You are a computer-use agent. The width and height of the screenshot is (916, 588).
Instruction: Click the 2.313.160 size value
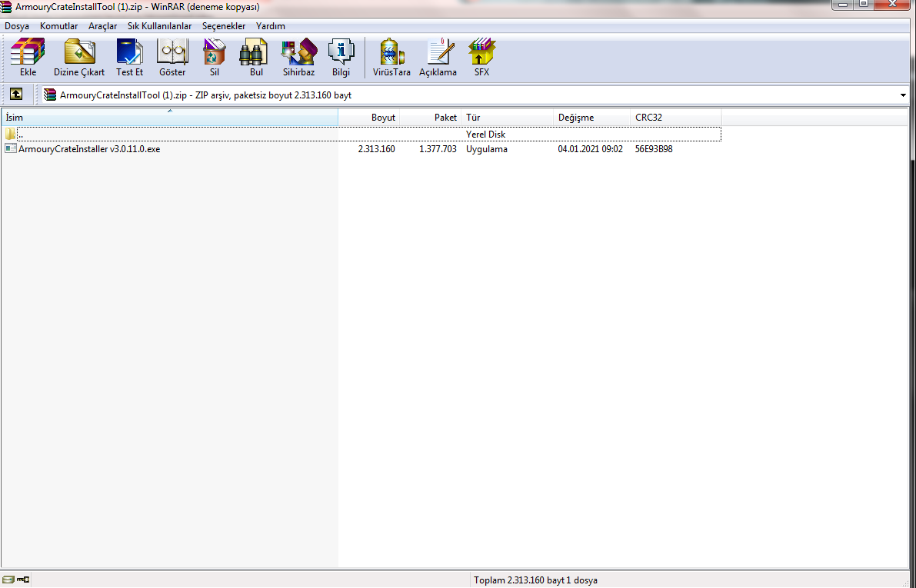click(x=376, y=149)
